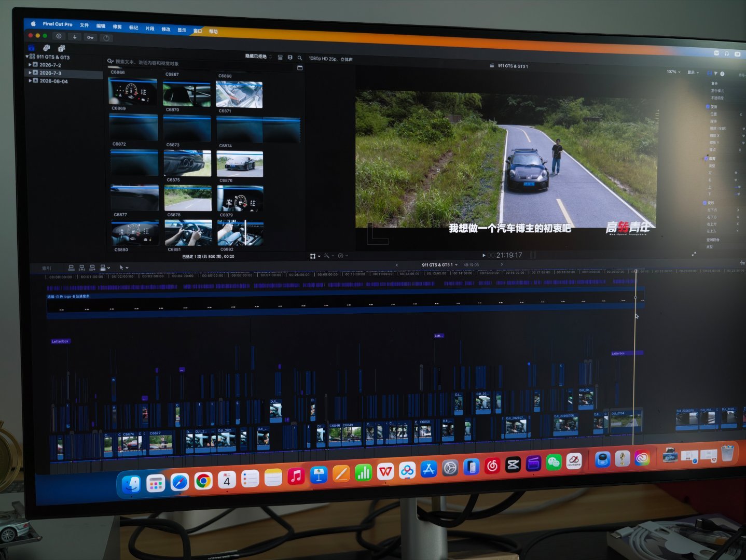The width and height of the screenshot is (746, 560).
Task: Open the Final Cut Pro menu
Action: click(x=58, y=24)
